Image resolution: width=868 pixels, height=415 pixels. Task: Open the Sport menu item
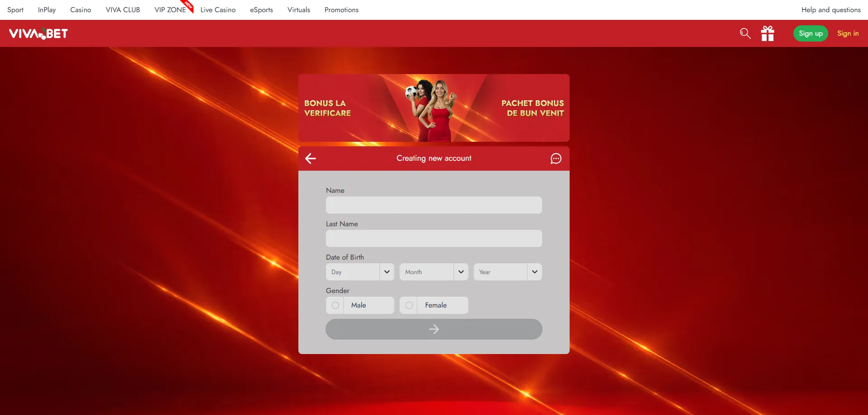point(15,10)
